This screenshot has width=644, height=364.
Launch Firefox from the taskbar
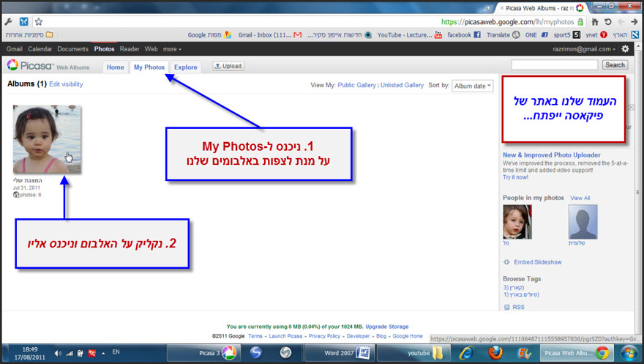pos(495,353)
